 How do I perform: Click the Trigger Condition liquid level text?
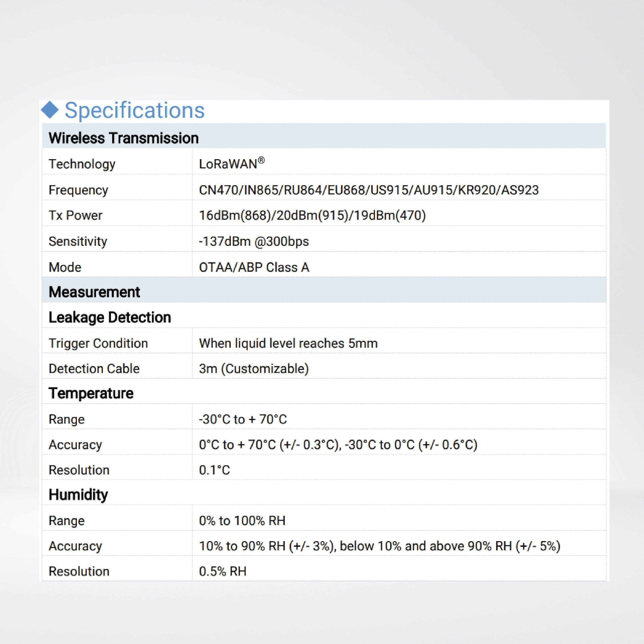pos(288,343)
